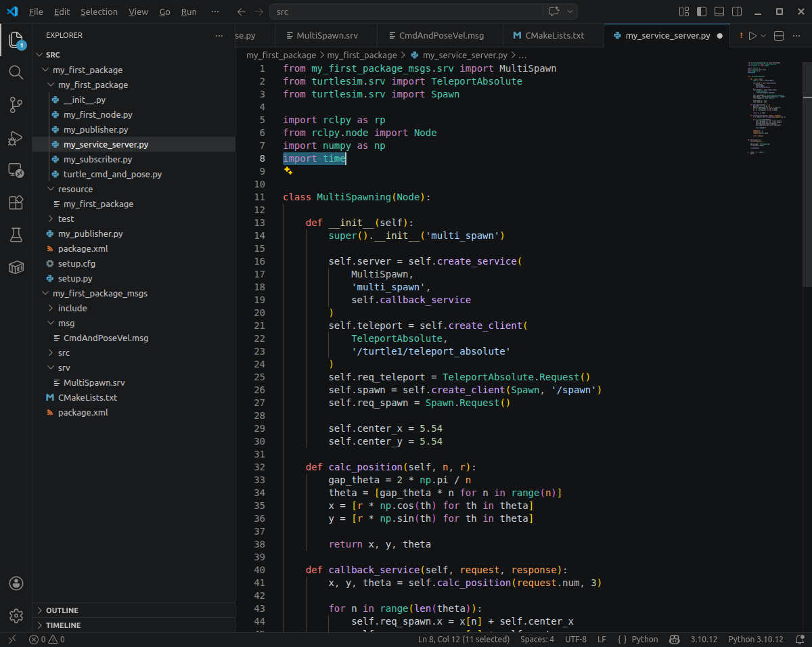Toggle the primary side bar
The height and width of the screenshot is (647, 812).
(702, 12)
